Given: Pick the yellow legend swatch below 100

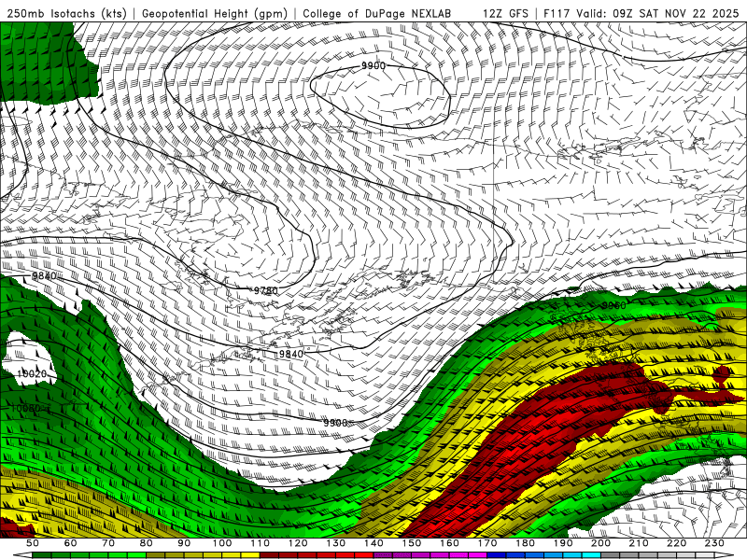Looking at the screenshot, I should coord(231,555).
